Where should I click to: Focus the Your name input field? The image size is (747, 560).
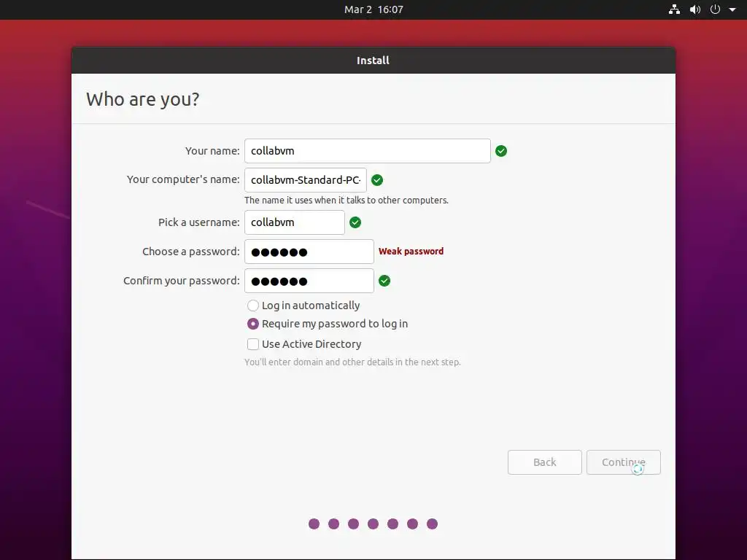pyautogui.click(x=368, y=151)
